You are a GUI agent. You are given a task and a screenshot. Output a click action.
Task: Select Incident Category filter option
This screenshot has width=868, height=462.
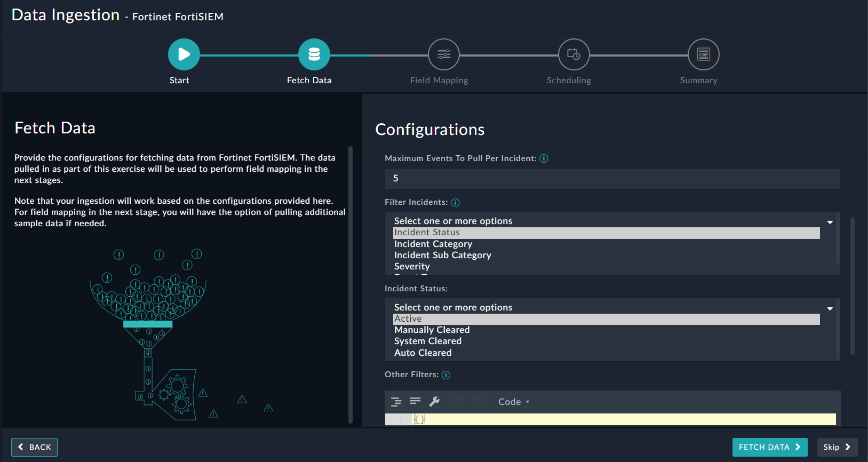point(433,244)
